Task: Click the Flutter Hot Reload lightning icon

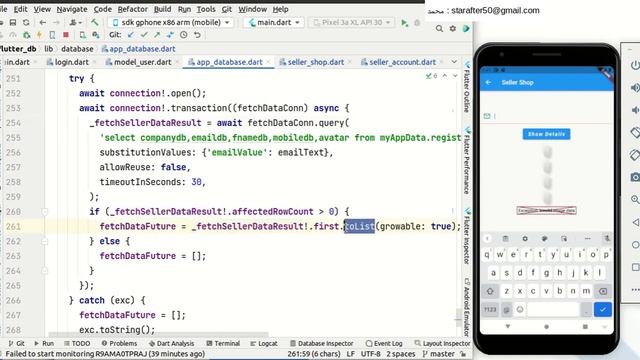Action: [39, 35]
